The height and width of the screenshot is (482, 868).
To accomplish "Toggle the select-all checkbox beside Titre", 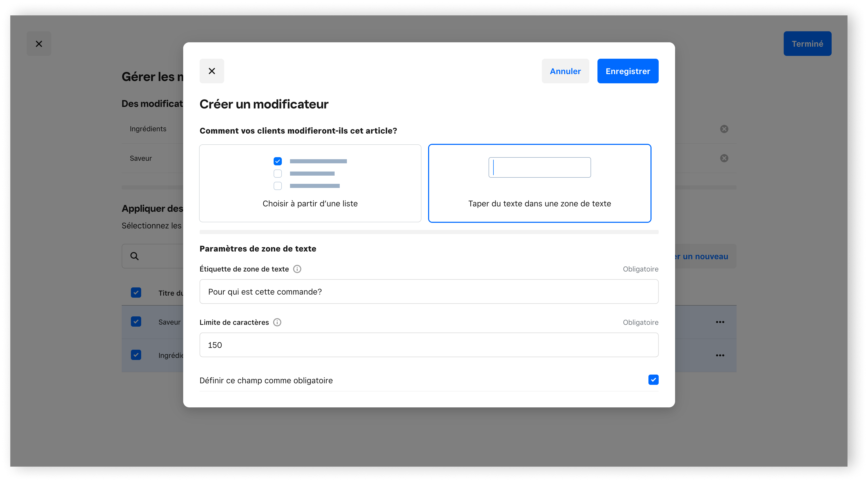I will pyautogui.click(x=136, y=293).
